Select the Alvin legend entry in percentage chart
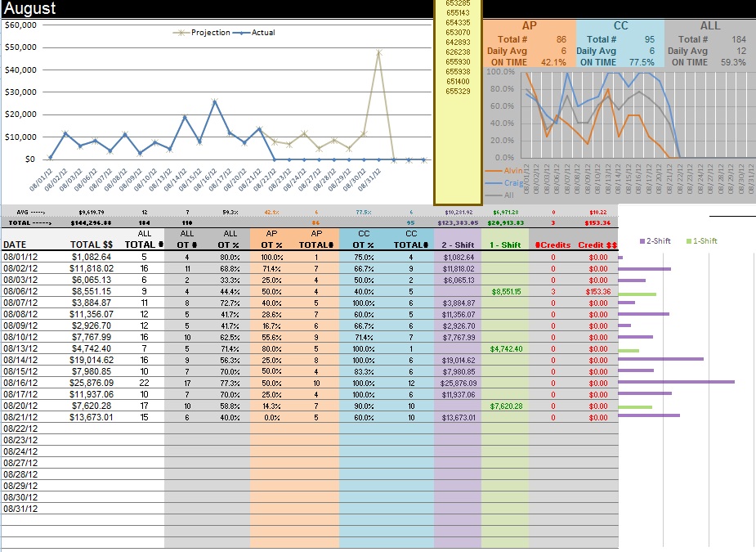This screenshot has height=552, width=756. (513, 171)
